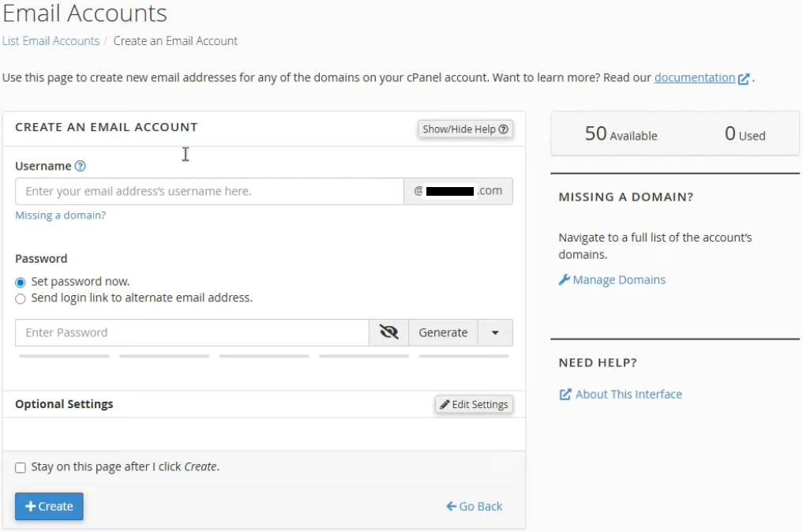803x532 pixels.
Task: Click the plus icon on Create button
Action: click(30, 507)
